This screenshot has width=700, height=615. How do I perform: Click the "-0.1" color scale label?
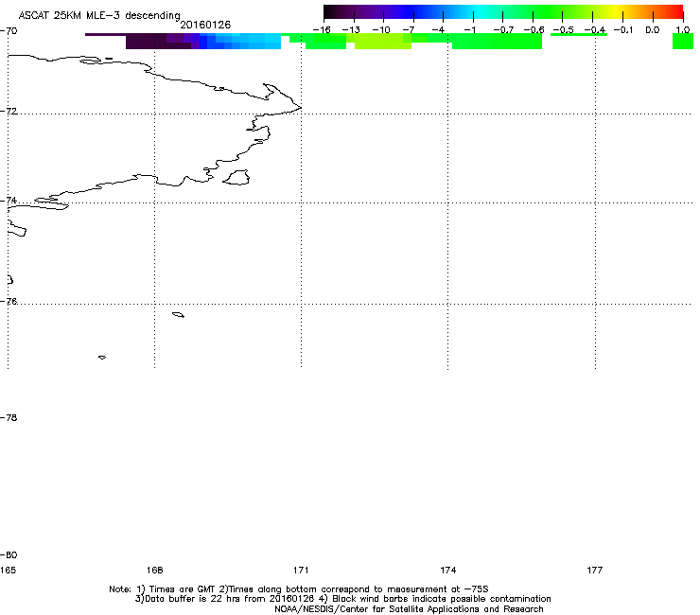623,30
